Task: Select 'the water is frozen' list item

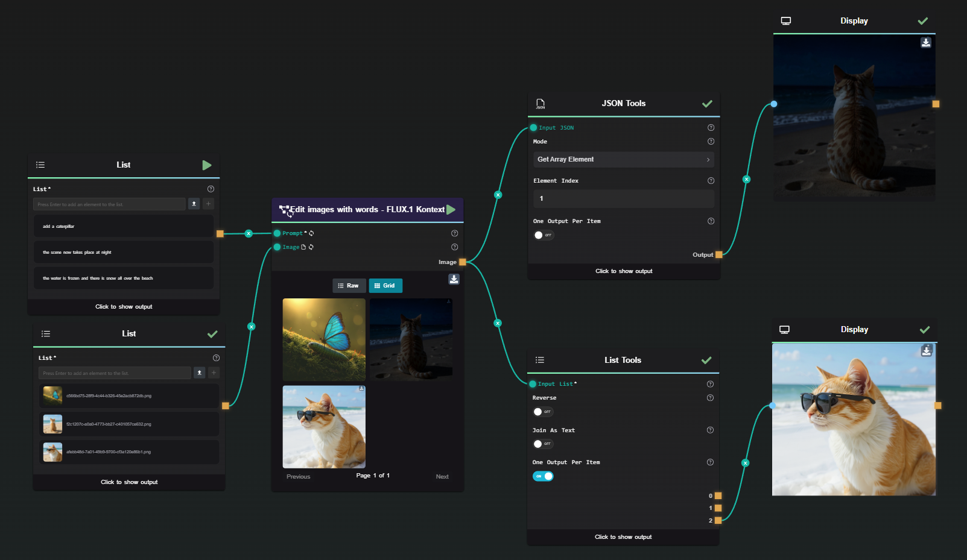Action: (x=124, y=278)
